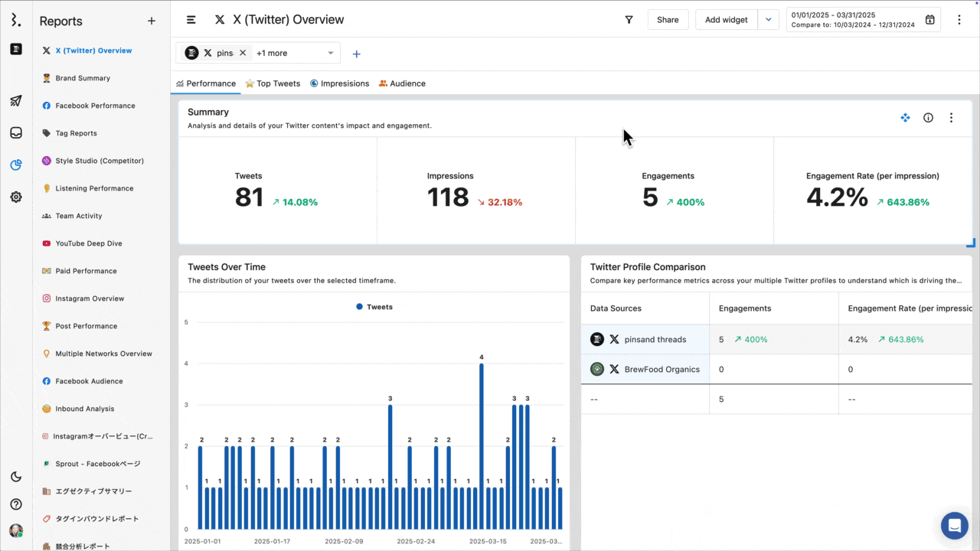
Task: Create a new report with the plus button
Action: pyautogui.click(x=151, y=21)
